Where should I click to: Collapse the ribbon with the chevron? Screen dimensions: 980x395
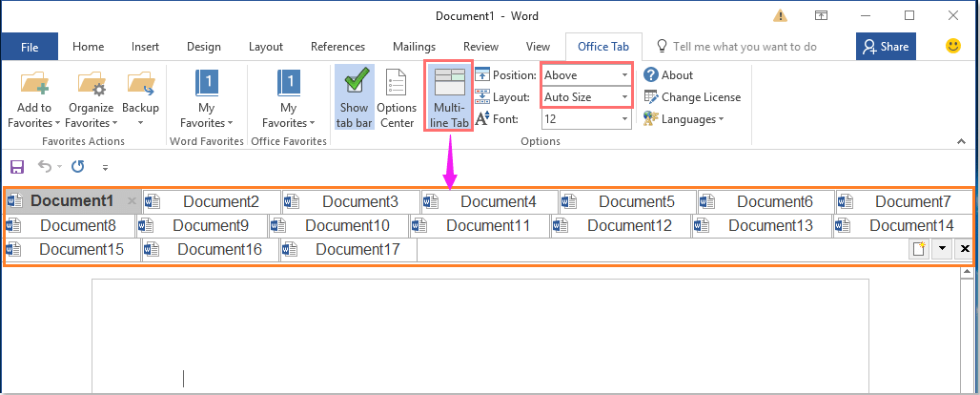coord(961,142)
